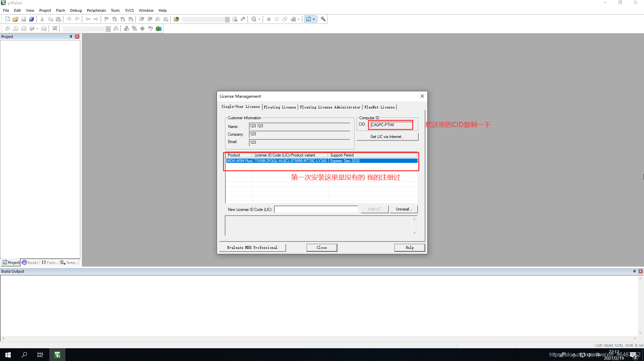Click the Open file folder icon
The image size is (644, 361).
15,19
